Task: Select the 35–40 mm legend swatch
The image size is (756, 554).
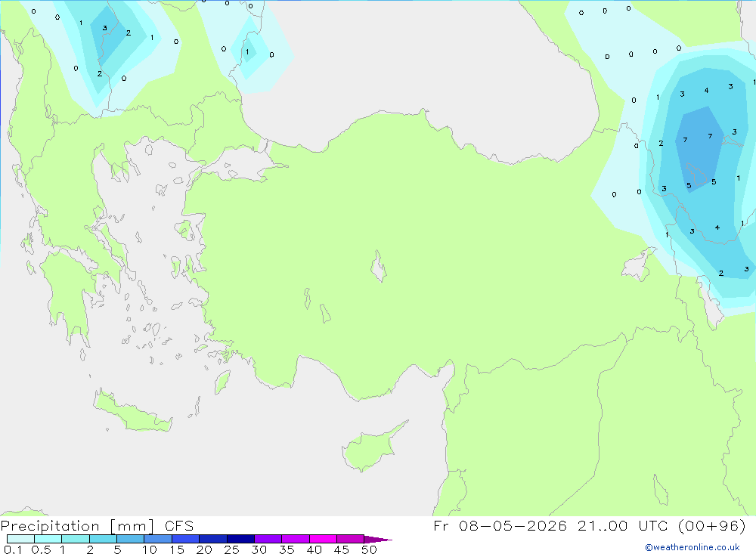Action: (295, 539)
